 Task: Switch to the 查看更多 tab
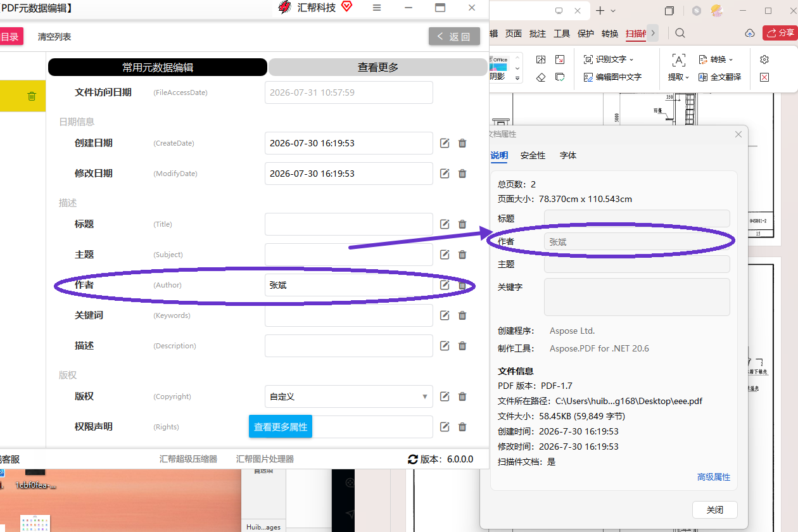pos(378,67)
